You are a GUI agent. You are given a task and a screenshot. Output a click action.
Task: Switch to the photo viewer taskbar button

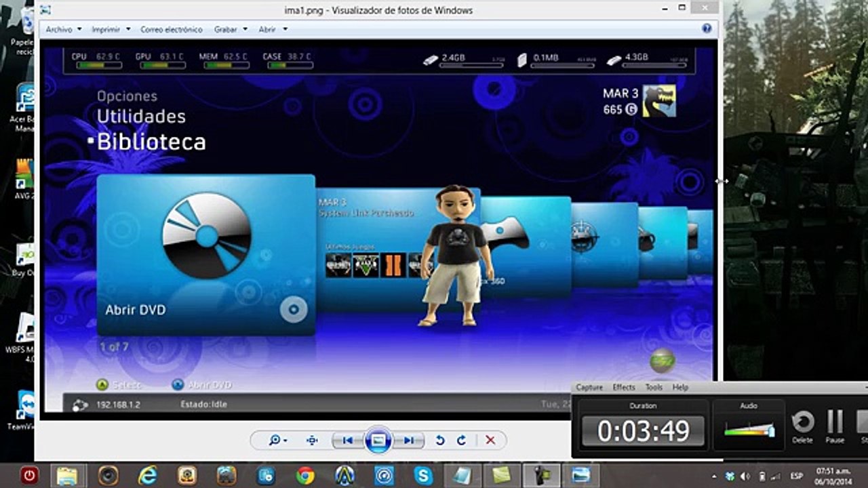click(x=581, y=476)
